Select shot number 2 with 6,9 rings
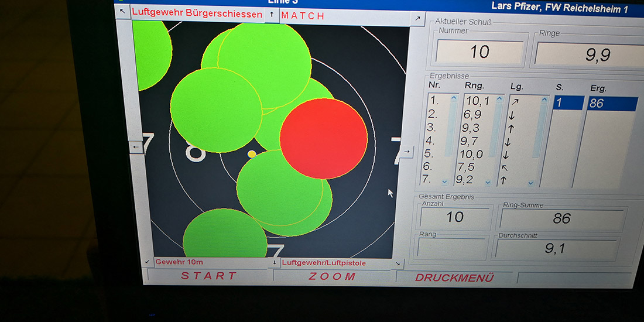The width and height of the screenshot is (644, 322). coord(473,115)
